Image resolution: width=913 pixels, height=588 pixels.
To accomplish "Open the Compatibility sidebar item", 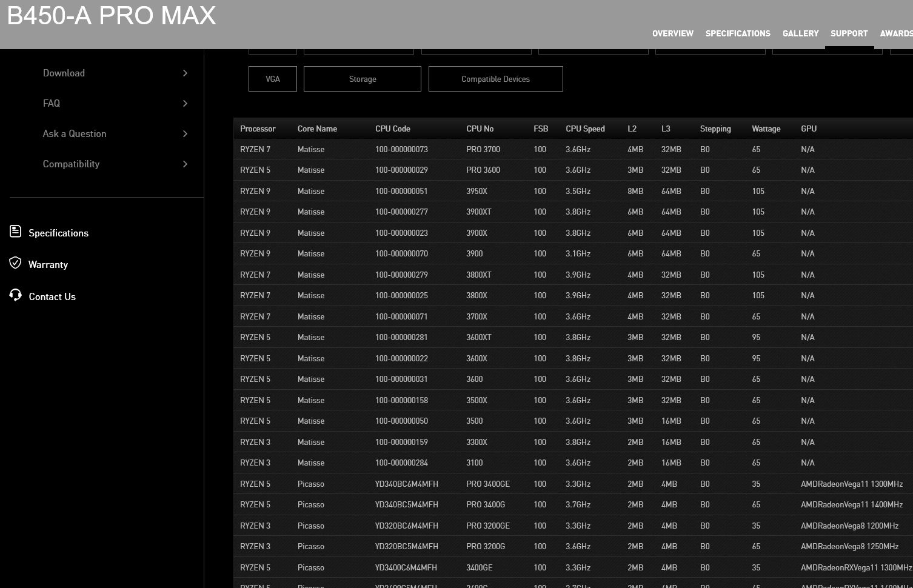I will (x=71, y=164).
